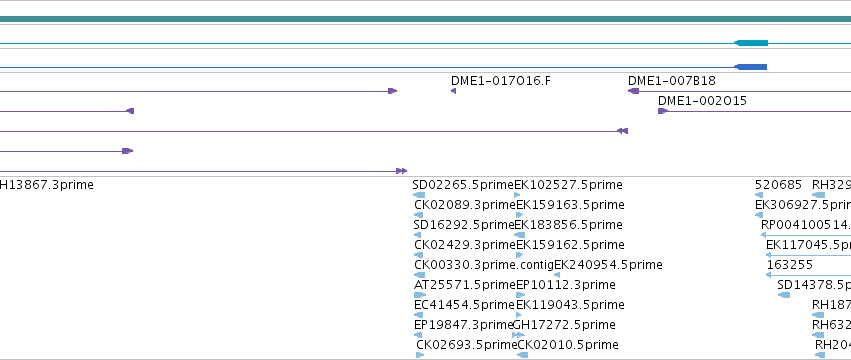Click the SD02265.5prime EST label
The width and height of the screenshot is (851, 360).
(x=463, y=185)
